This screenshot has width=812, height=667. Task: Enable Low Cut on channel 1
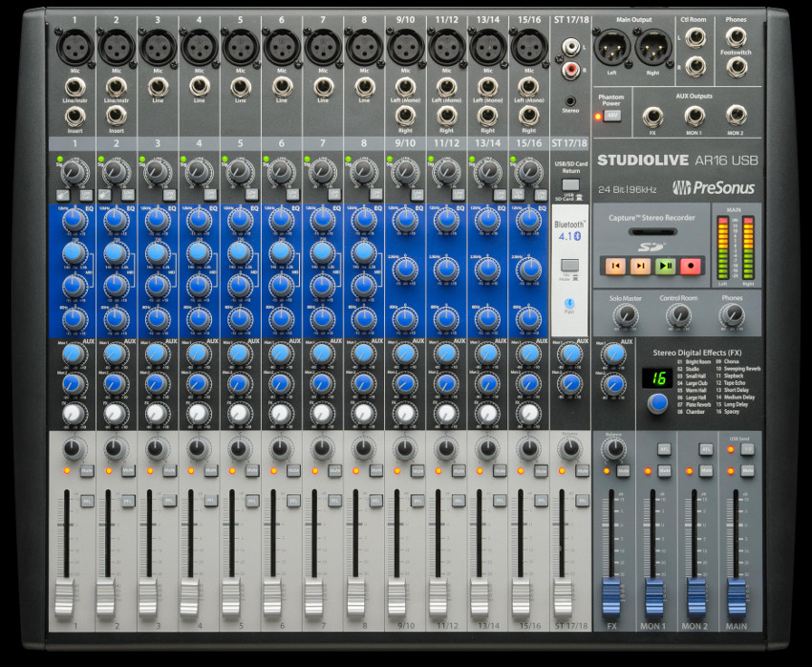[86, 195]
